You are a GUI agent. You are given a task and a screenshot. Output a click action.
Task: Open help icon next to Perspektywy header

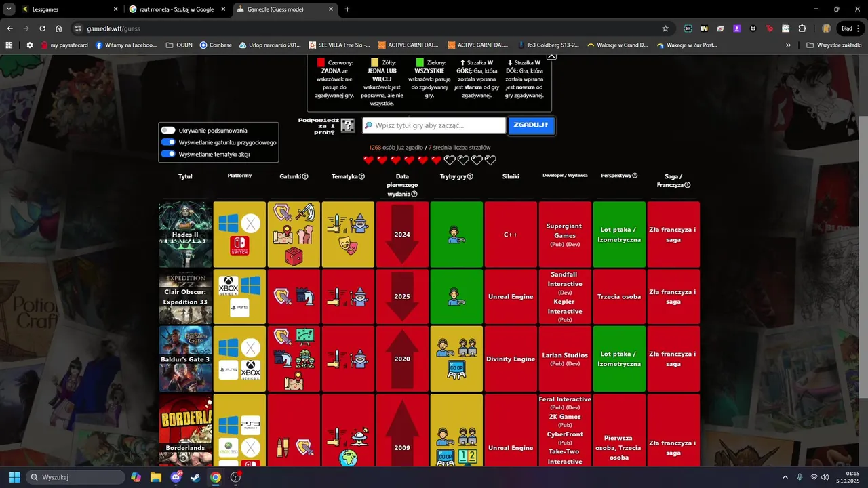pos(635,176)
